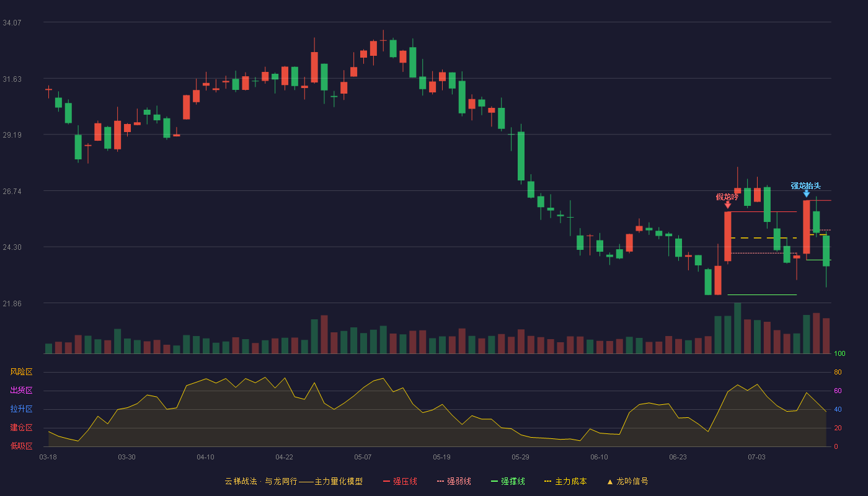Click the 24.30 price axis label
Viewport: 868px width, 496px height.
tap(12, 247)
